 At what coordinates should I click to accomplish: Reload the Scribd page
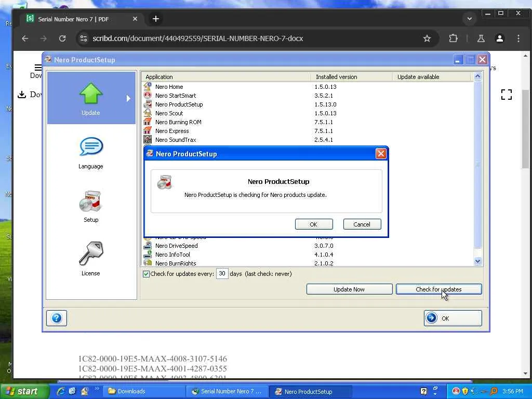tap(62, 38)
